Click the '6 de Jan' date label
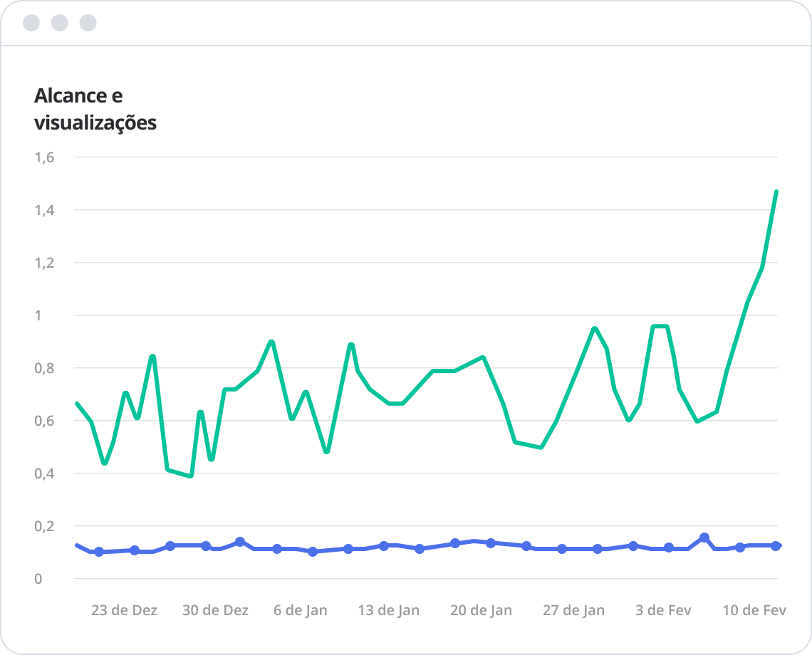Viewport: 812px width, 655px height. pos(301,610)
